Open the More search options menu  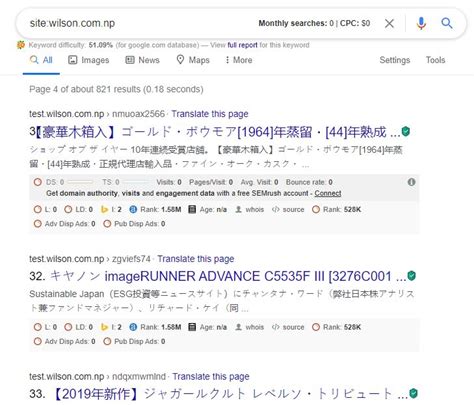[239, 60]
